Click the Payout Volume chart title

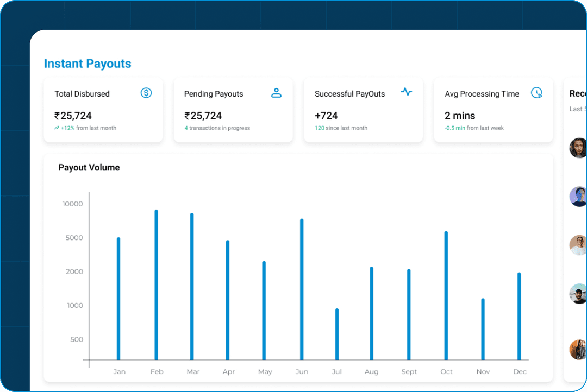[x=89, y=168]
